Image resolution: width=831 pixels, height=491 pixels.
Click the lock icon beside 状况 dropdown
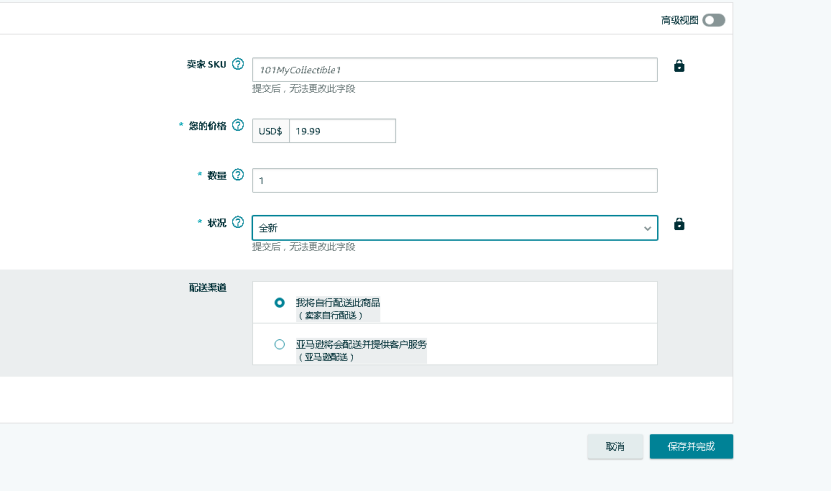point(679,224)
